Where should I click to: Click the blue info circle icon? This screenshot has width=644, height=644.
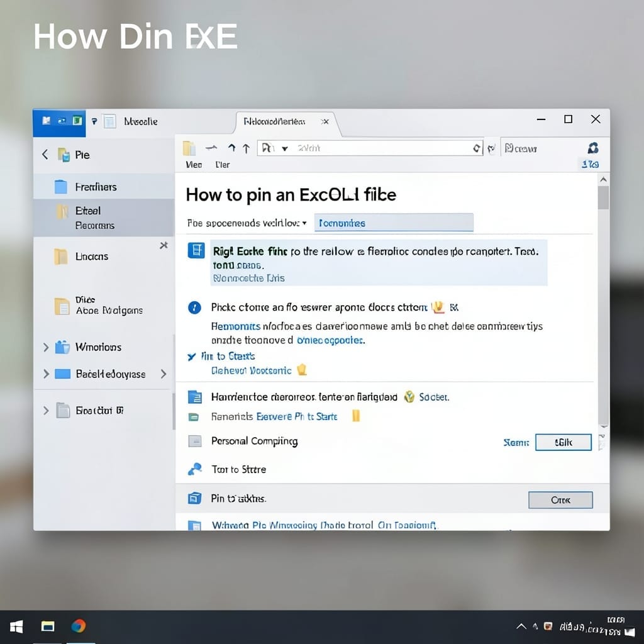pos(194,307)
